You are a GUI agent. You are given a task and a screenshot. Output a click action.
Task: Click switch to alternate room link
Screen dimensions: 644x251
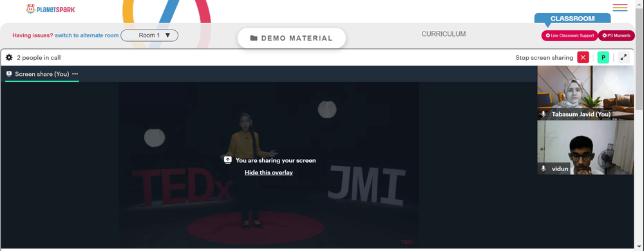tap(87, 35)
